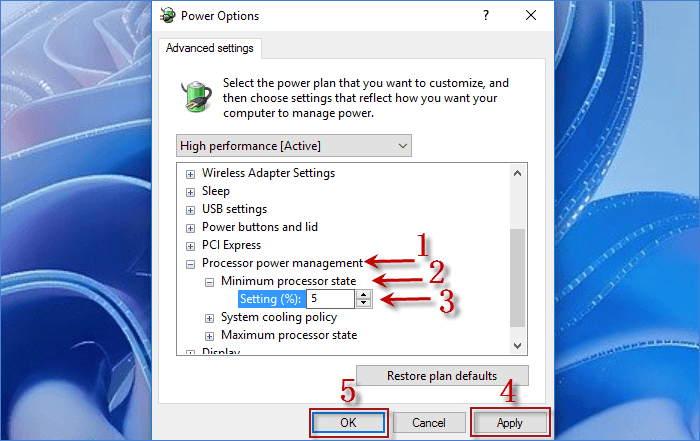Click the Power Options title bar icon
Viewport: 700px width, 441px height.
[168, 16]
